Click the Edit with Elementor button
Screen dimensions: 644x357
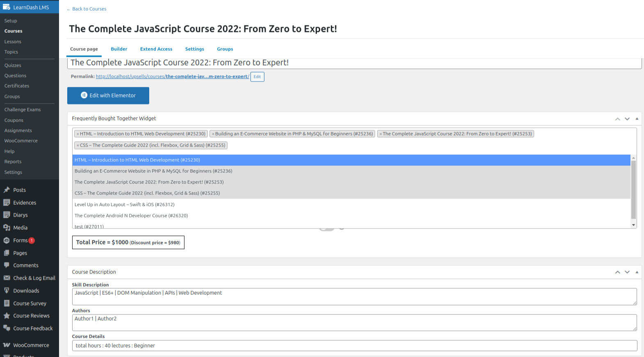click(x=108, y=95)
